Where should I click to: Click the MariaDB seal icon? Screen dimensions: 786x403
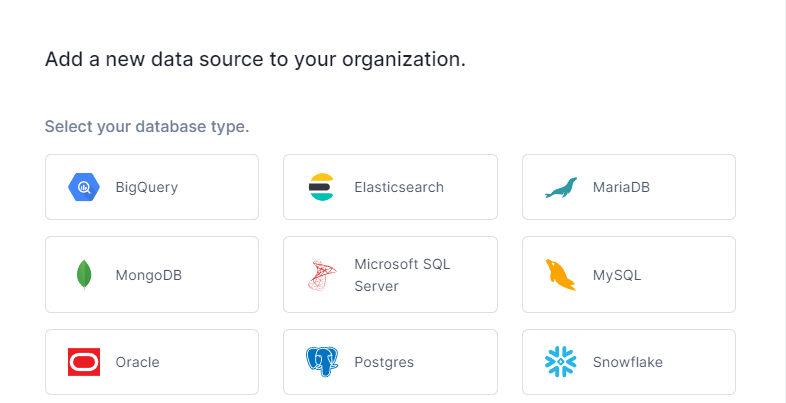[x=561, y=187]
